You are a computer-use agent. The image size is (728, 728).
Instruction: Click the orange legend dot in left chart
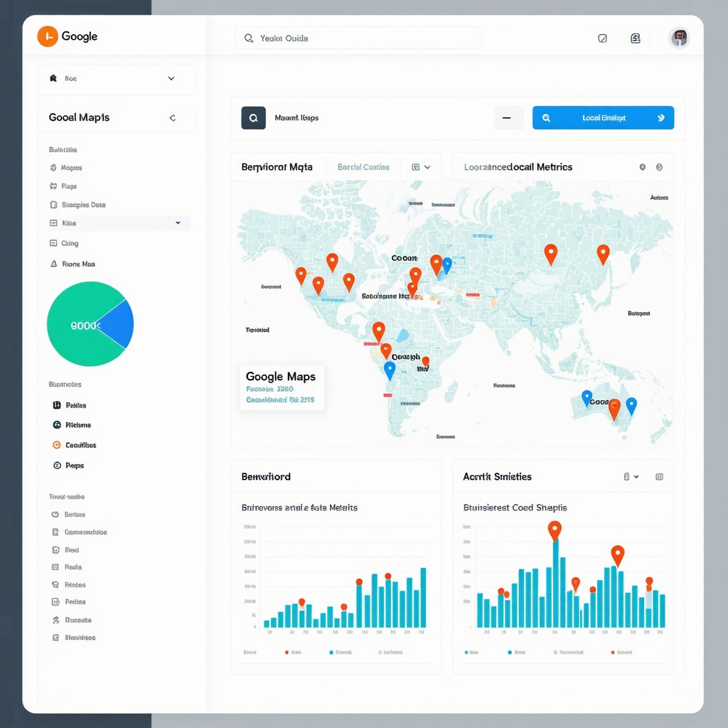287,653
